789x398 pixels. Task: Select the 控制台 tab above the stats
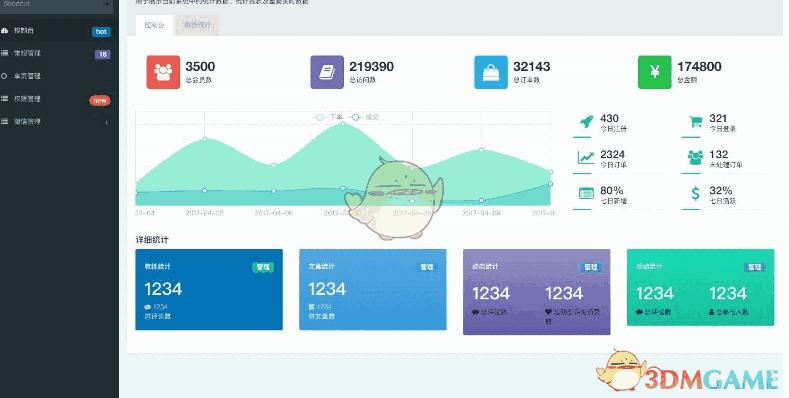[x=154, y=25]
